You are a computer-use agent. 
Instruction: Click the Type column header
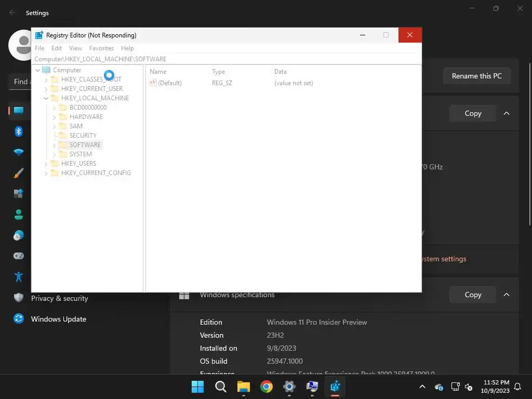219,72
